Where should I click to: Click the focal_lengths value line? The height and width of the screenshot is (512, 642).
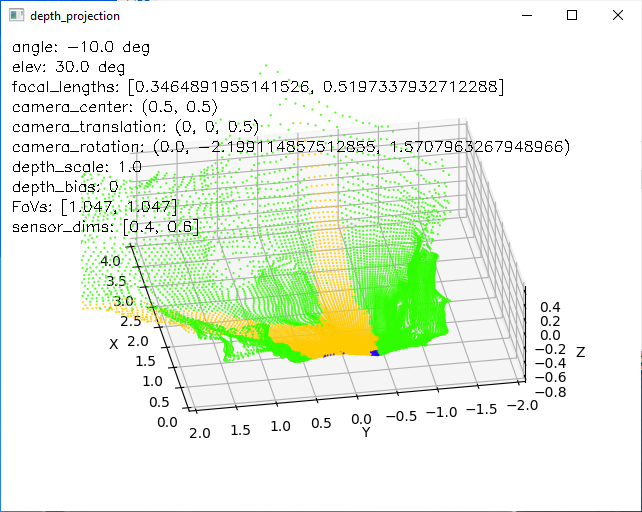pyautogui.click(x=258, y=87)
